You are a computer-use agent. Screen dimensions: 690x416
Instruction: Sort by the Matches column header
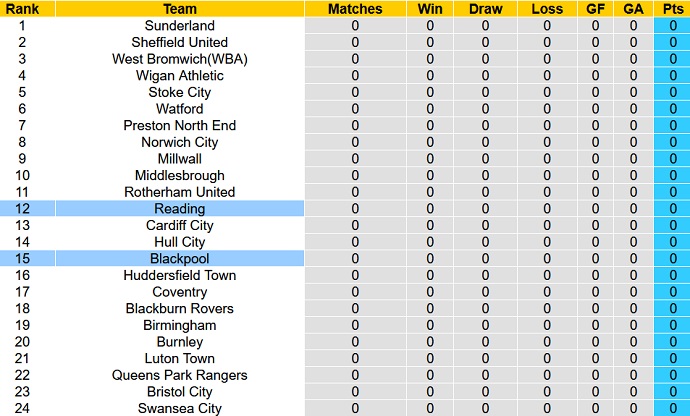coord(355,9)
